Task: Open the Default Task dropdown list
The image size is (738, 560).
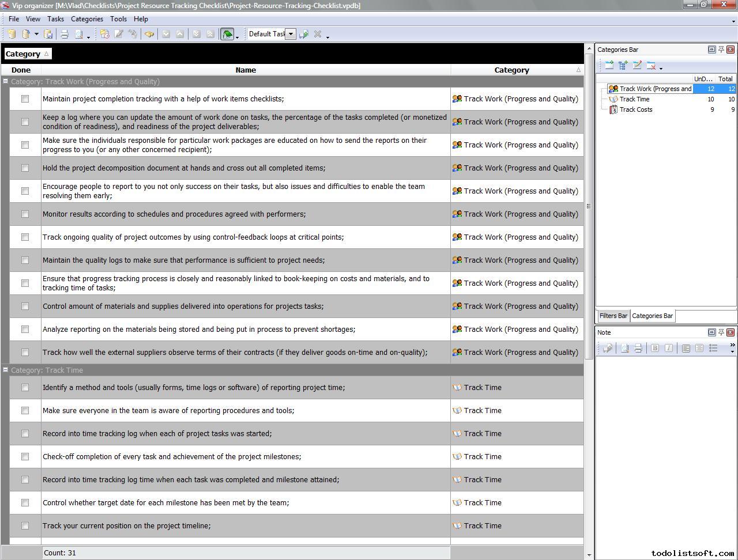Action: click(x=291, y=34)
